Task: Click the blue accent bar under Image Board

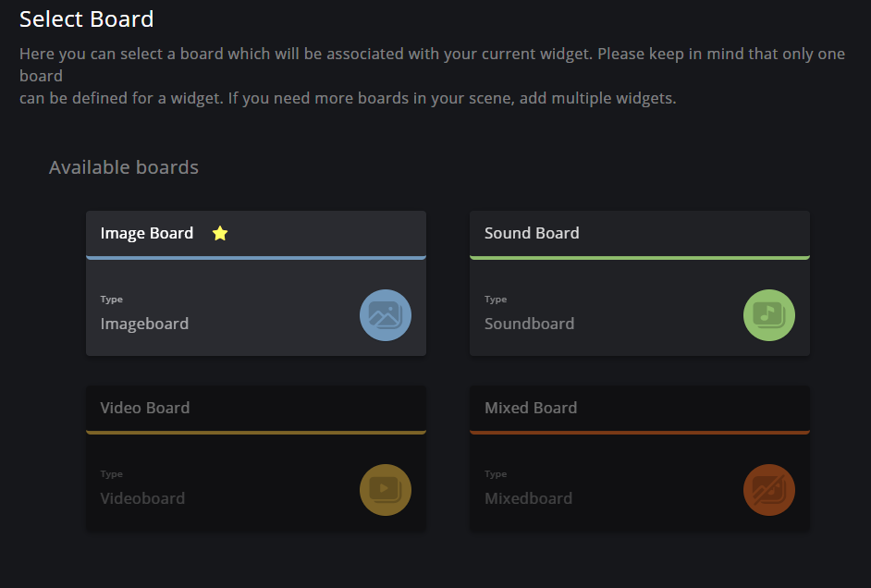Action: (256, 257)
